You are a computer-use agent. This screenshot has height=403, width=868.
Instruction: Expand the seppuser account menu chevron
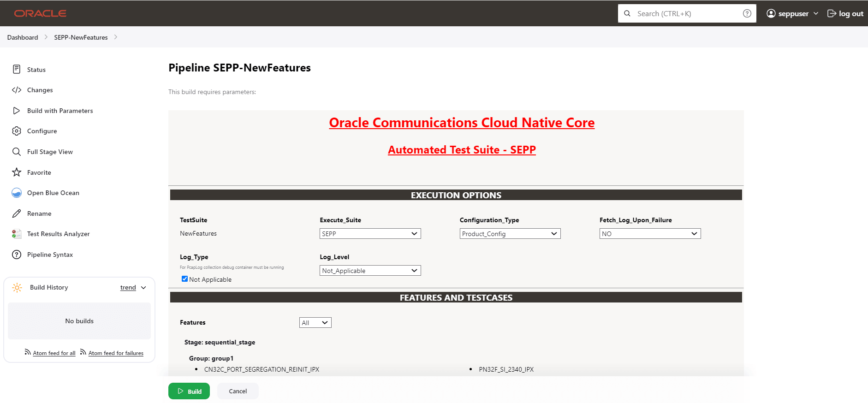[816, 13]
